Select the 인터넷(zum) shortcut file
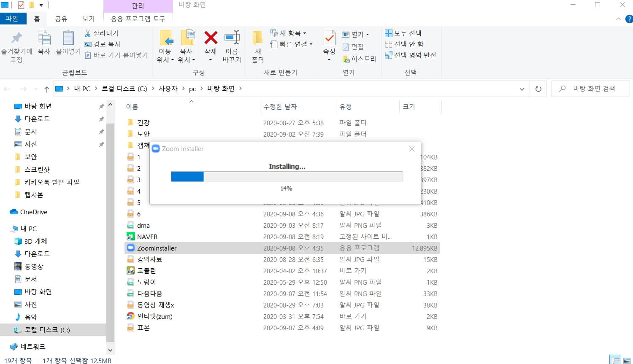 (x=154, y=316)
